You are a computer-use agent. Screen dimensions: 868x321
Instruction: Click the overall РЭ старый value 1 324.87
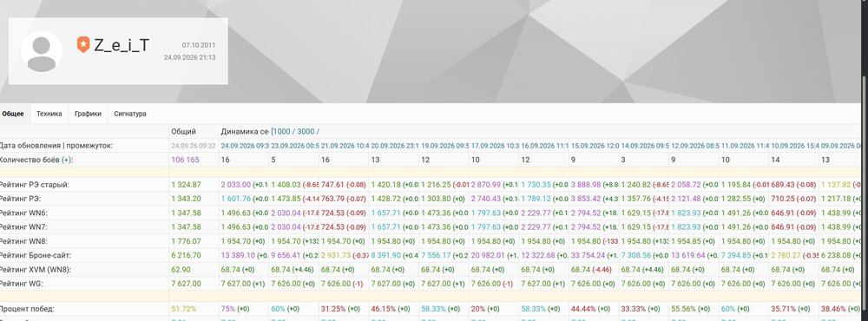pyautogui.click(x=186, y=185)
